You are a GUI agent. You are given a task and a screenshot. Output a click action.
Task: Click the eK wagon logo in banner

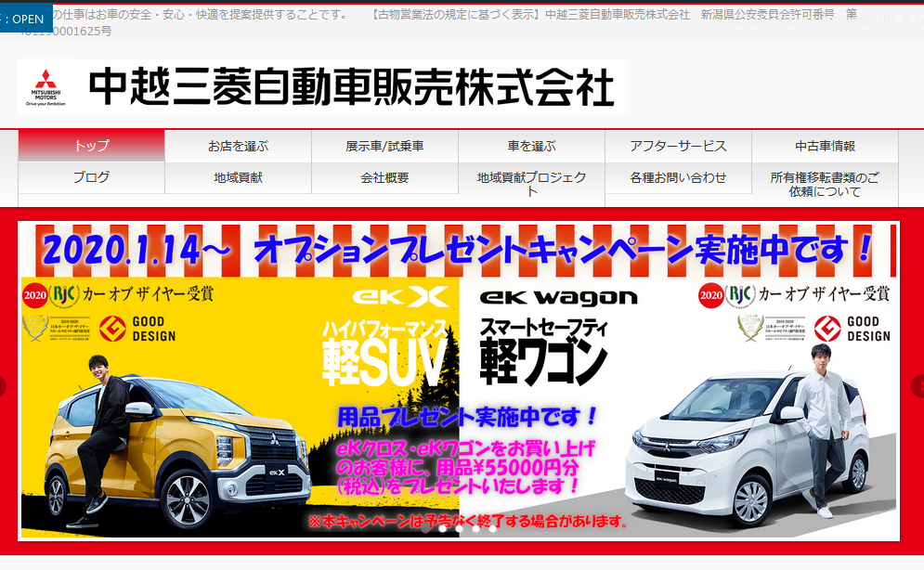(559, 297)
